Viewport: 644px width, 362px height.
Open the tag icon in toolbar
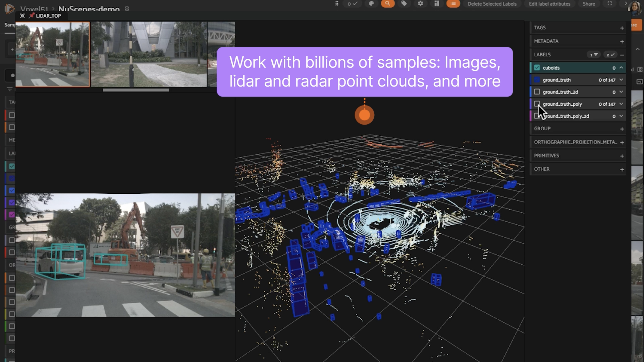[x=404, y=4]
